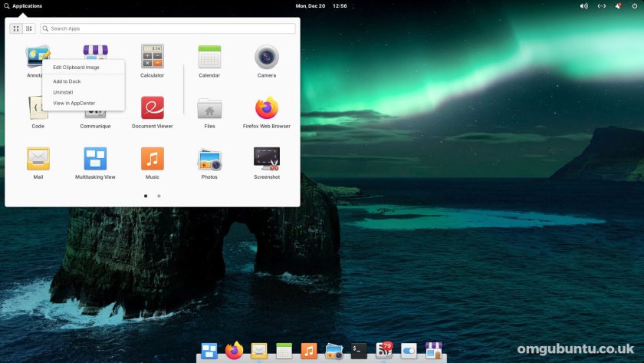Launch Terminal from the dock
Image resolution: width=644 pixels, height=363 pixels.
point(359,351)
